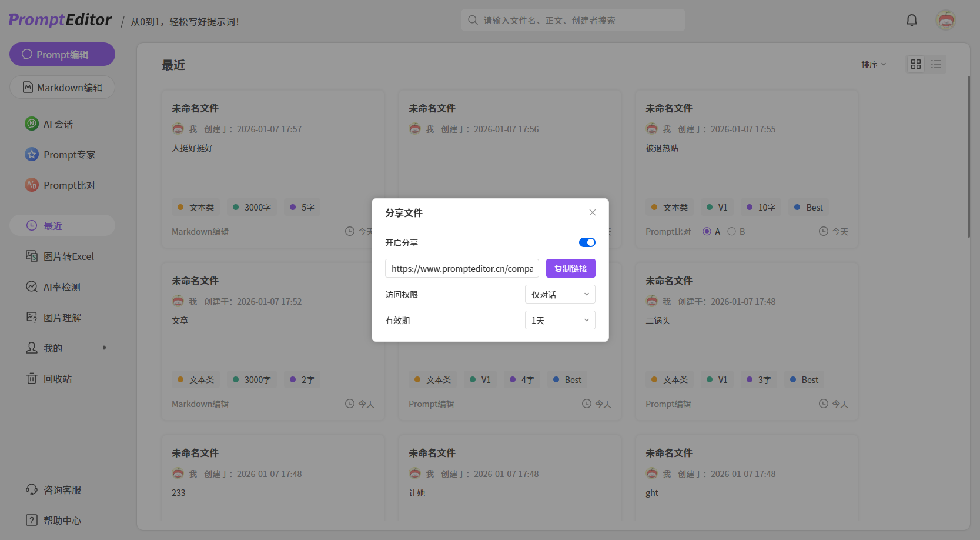Open AI 会话 from sidebar
980x540 pixels.
point(58,124)
